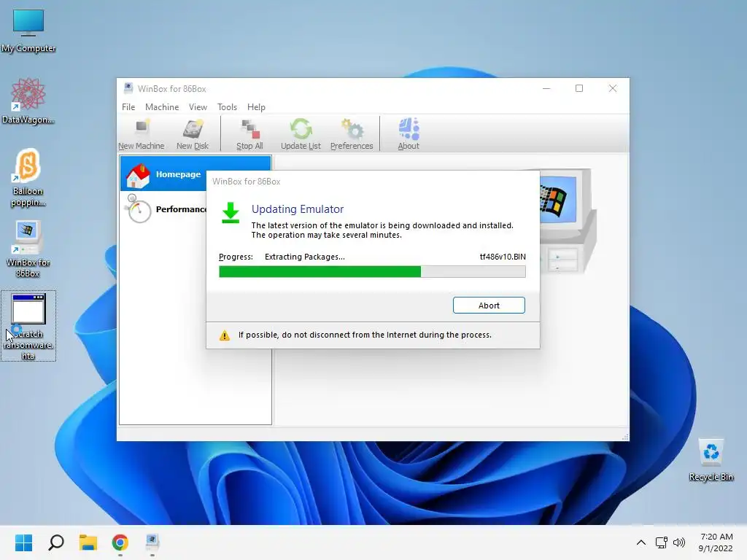Click the Update List toolbar icon

301,134
